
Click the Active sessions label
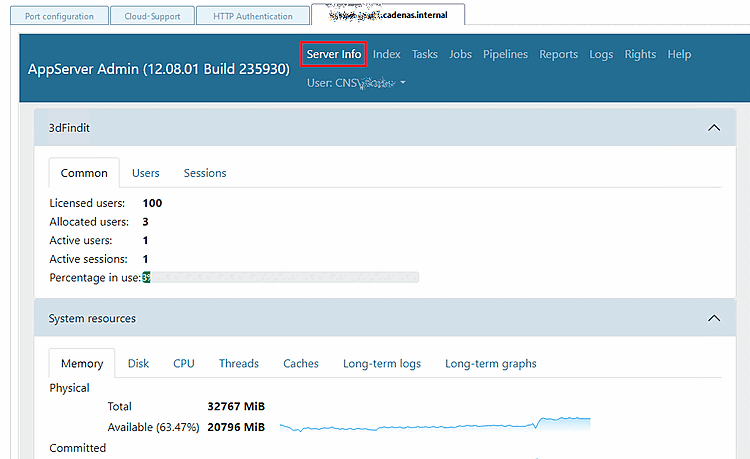88,259
